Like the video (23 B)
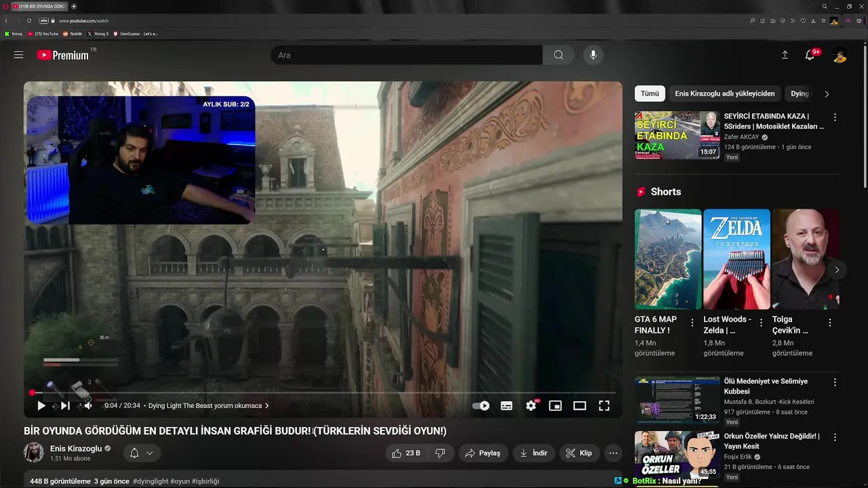Image resolution: width=868 pixels, height=488 pixels. (406, 453)
